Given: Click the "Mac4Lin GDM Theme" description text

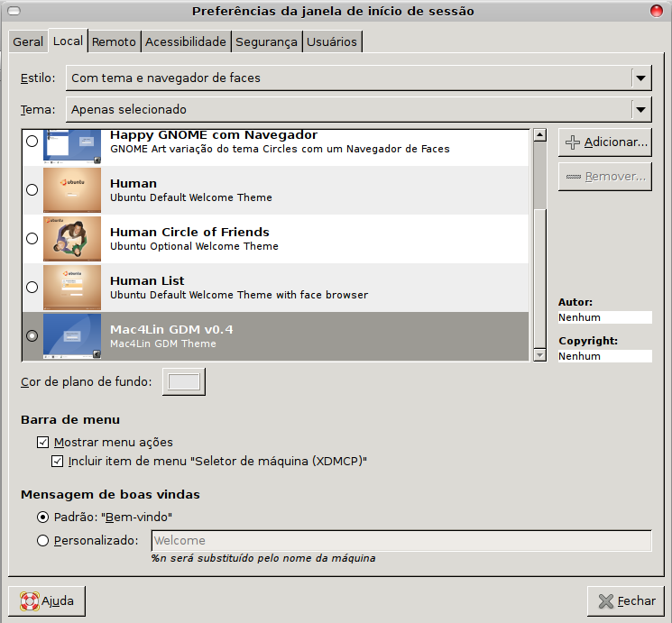Looking at the screenshot, I should point(163,344).
